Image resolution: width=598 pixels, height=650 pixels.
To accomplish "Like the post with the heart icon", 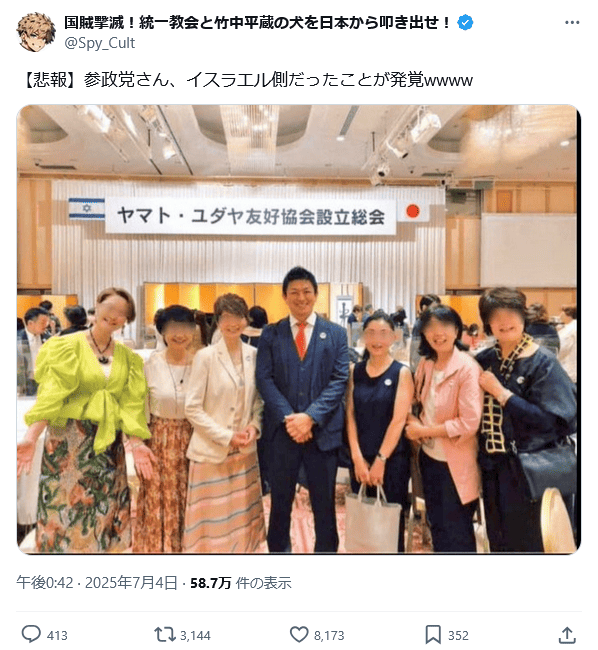I will click(298, 635).
